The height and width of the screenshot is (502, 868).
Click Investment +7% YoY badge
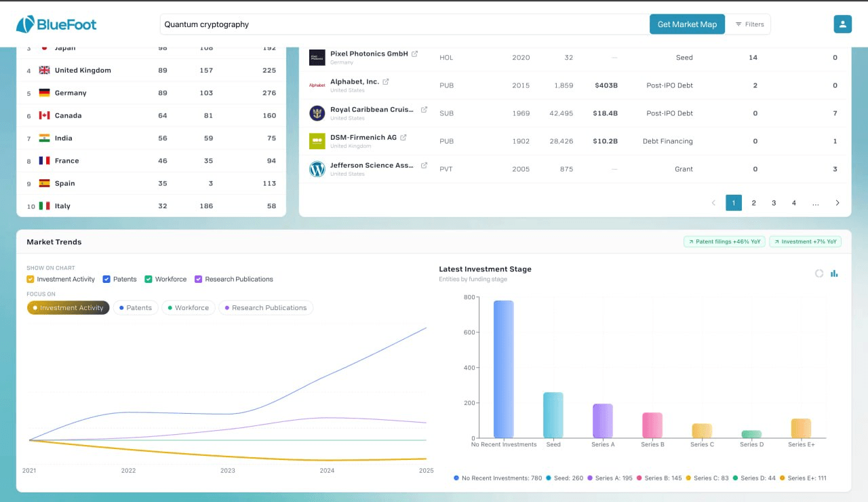805,242
